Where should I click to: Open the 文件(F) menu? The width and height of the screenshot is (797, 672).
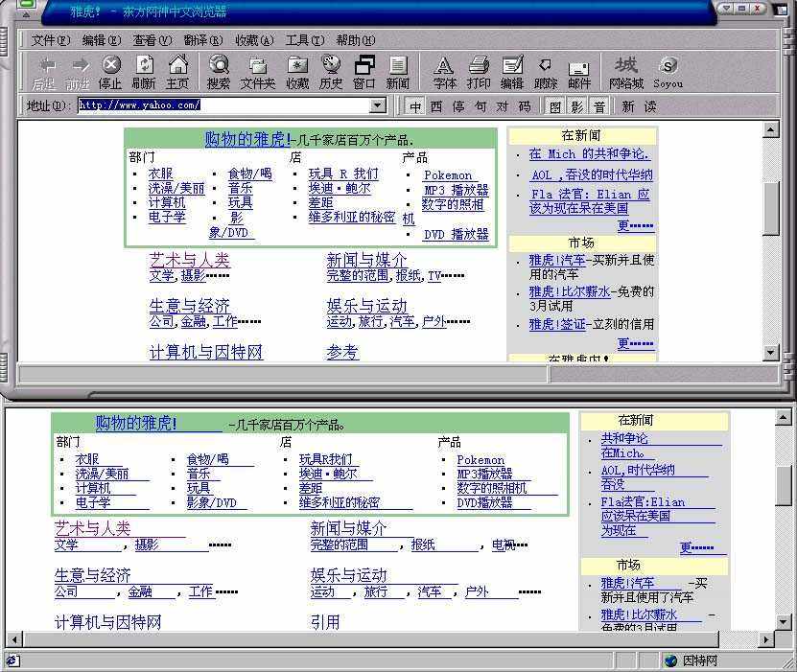(50, 40)
